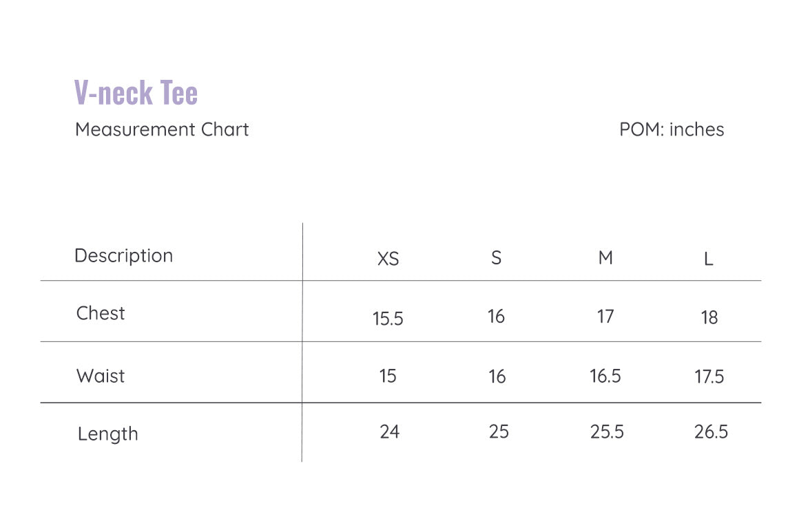Select the L chest value 18
The image size is (799, 532).
(x=709, y=318)
